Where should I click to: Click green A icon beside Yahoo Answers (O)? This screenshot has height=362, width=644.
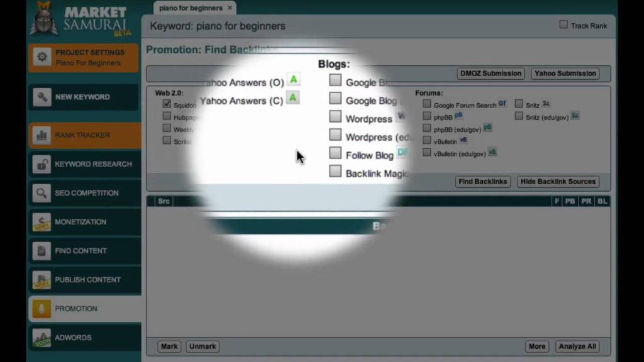click(x=293, y=80)
